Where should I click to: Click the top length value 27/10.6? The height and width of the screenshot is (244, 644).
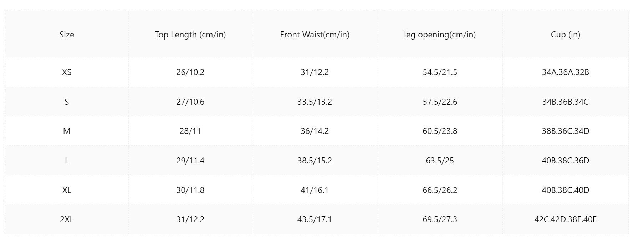tap(190, 102)
